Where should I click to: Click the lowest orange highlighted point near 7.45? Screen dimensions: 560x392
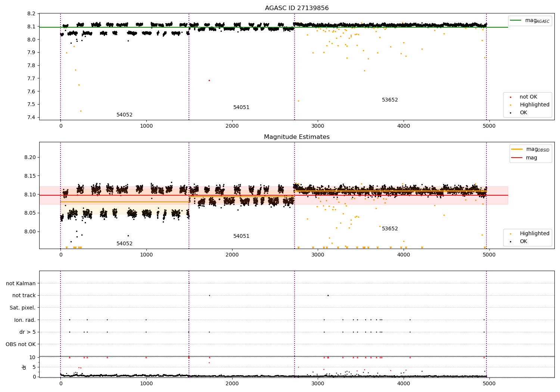pyautogui.click(x=81, y=111)
